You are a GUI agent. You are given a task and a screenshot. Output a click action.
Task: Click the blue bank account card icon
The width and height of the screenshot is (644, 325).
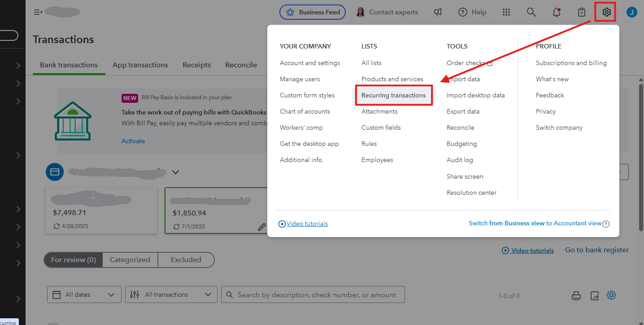point(55,172)
